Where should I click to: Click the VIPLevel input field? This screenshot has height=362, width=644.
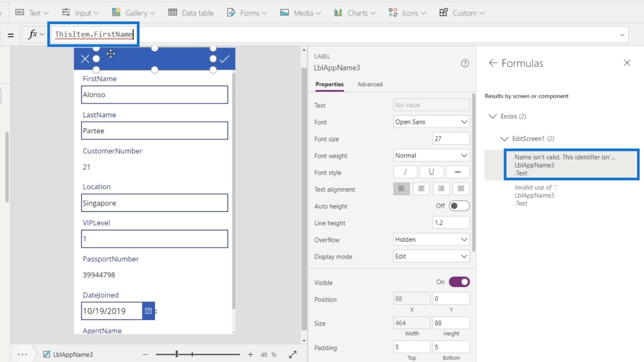[154, 239]
